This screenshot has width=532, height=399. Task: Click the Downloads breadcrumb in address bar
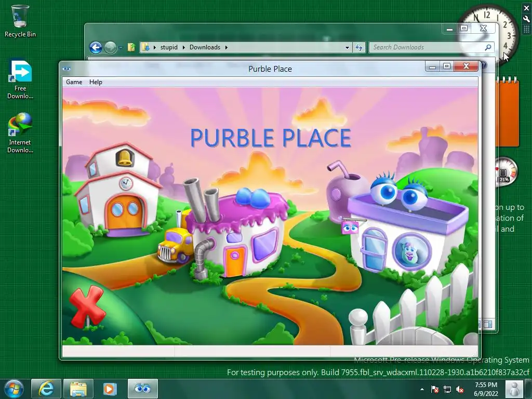(205, 47)
